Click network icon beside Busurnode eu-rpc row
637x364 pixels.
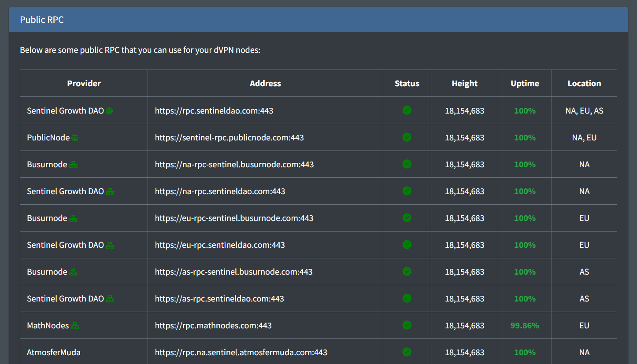click(74, 218)
